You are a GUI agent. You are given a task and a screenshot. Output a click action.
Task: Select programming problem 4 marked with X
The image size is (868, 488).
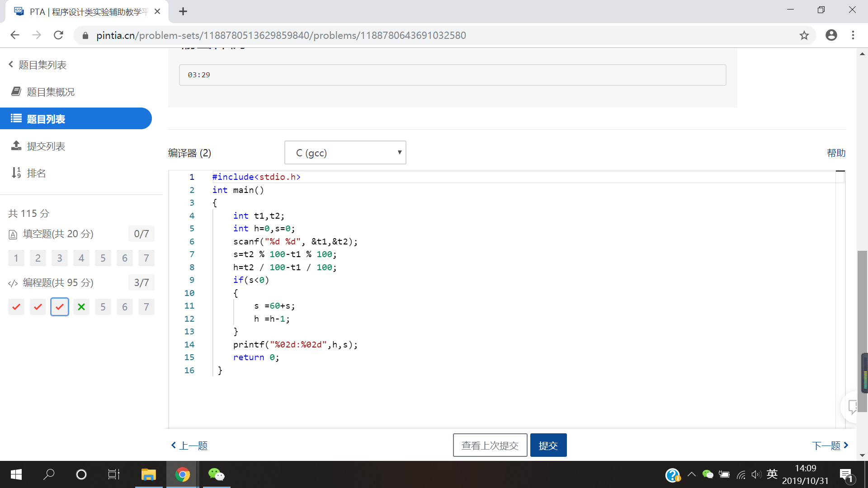click(81, 307)
